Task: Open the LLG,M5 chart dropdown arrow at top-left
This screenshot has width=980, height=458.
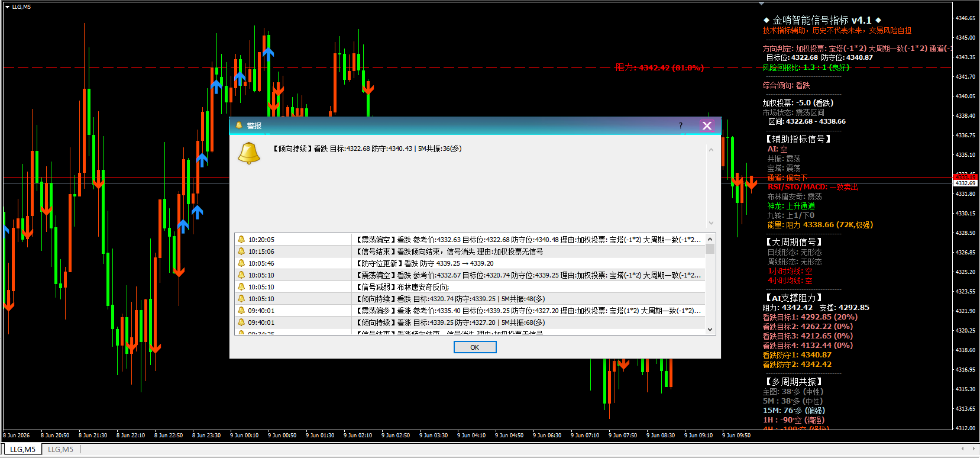Action: pyautogui.click(x=7, y=7)
